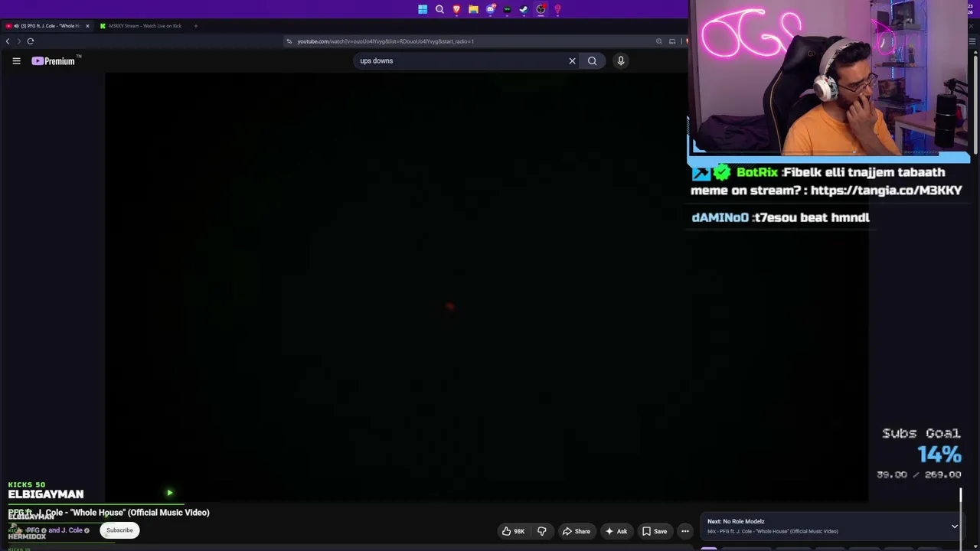The width and height of the screenshot is (980, 551).
Task: Go back with browser back arrow
Action: point(8,41)
